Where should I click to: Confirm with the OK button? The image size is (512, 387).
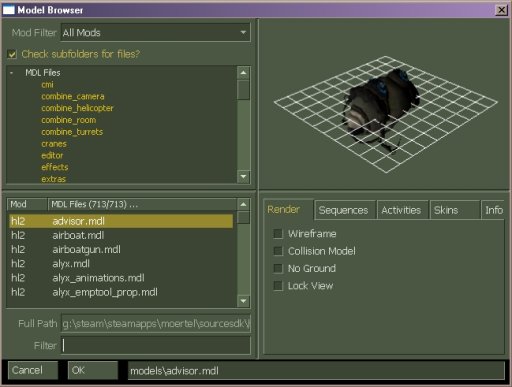[x=93, y=370]
